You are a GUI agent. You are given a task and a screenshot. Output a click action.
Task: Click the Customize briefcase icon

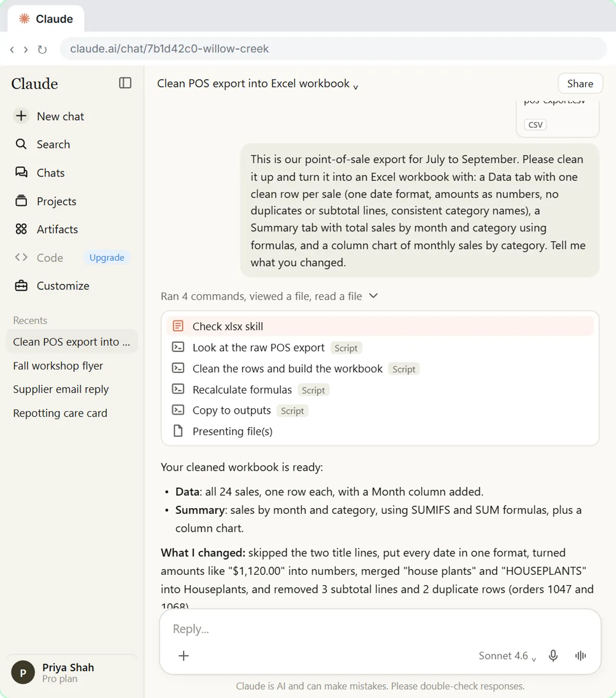(21, 285)
